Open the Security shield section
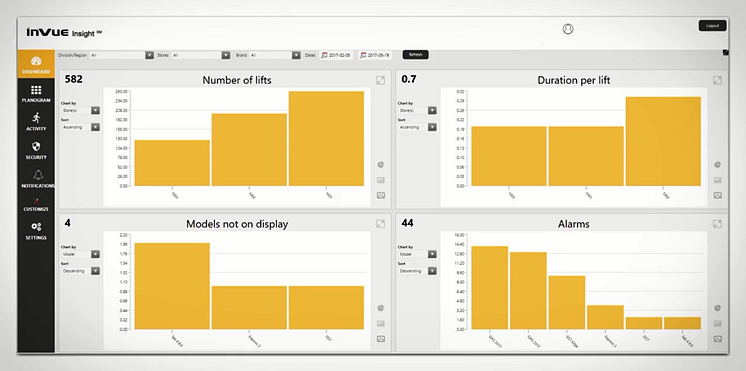 (x=36, y=150)
